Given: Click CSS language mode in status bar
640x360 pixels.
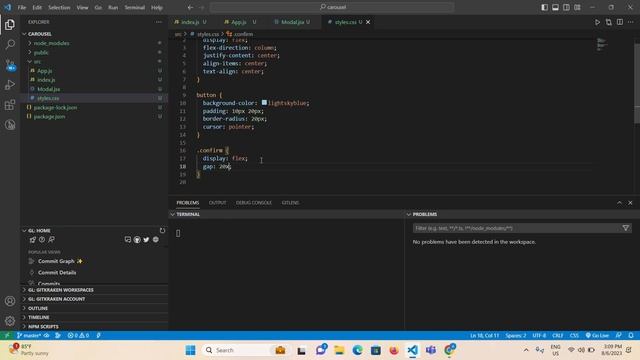Looking at the screenshot, I should (574, 336).
